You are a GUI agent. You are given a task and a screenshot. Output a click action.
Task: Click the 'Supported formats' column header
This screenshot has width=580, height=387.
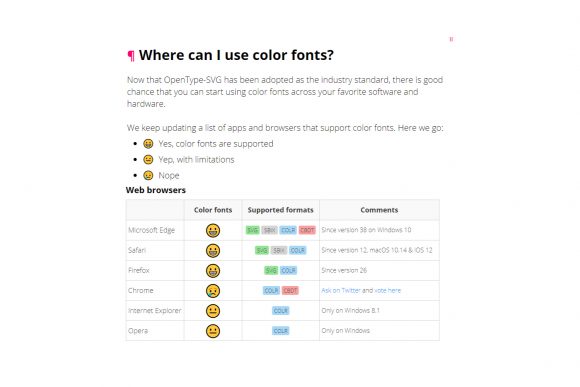280,210
